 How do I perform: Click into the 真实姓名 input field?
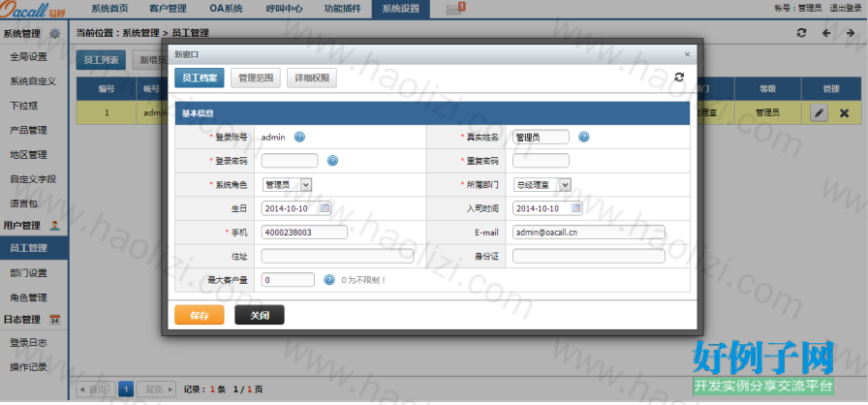(x=541, y=137)
